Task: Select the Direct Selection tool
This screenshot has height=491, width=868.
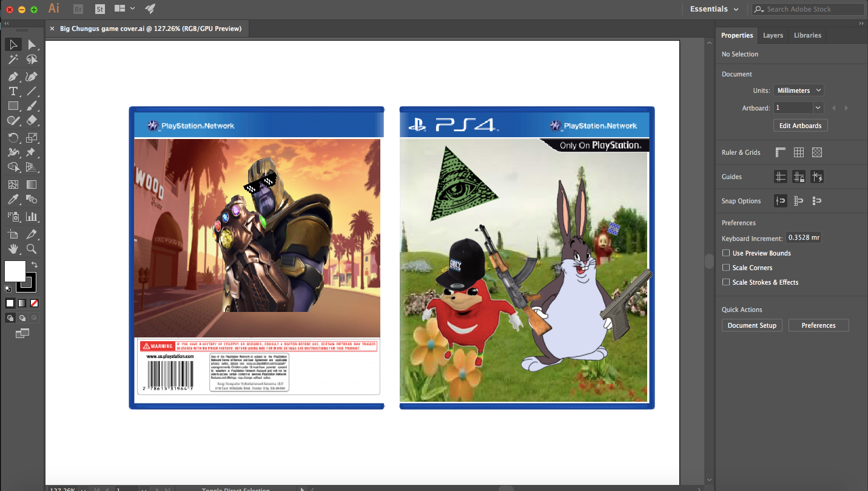Action: tap(32, 44)
